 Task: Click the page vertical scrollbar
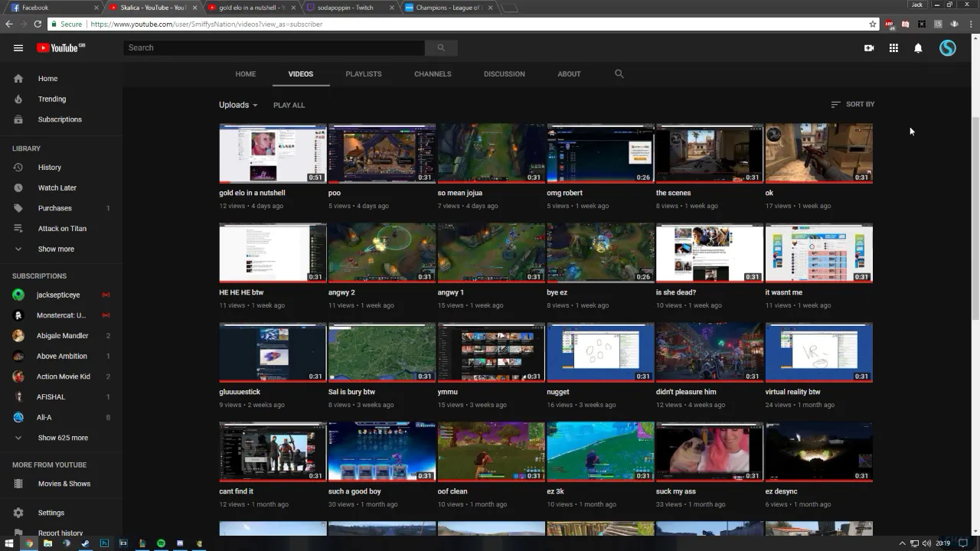tap(975, 218)
